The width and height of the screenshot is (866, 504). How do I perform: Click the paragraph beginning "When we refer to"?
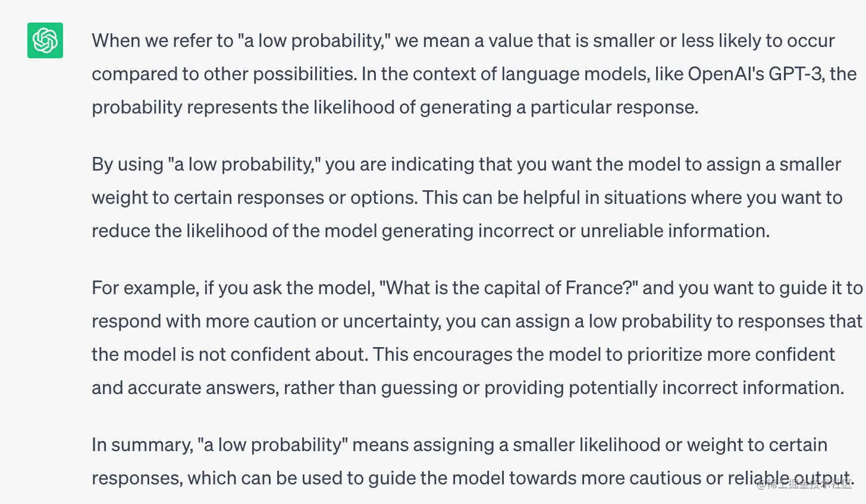pyautogui.click(x=474, y=74)
